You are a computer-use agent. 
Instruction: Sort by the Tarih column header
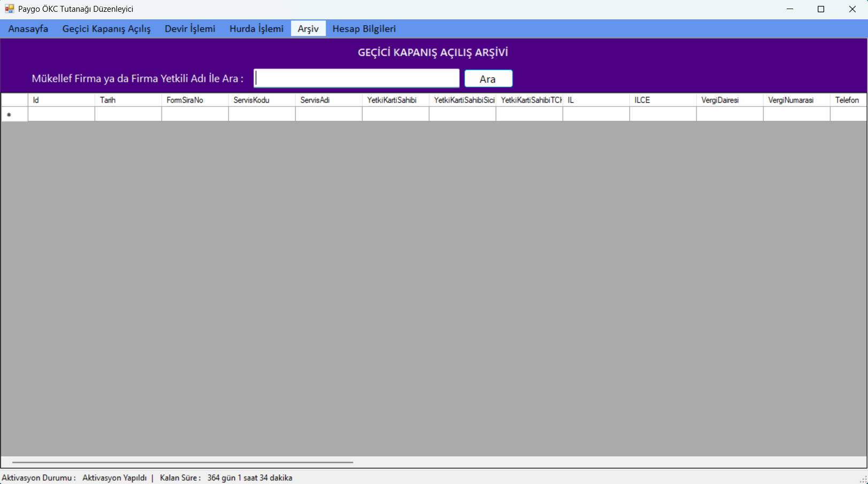click(x=128, y=100)
